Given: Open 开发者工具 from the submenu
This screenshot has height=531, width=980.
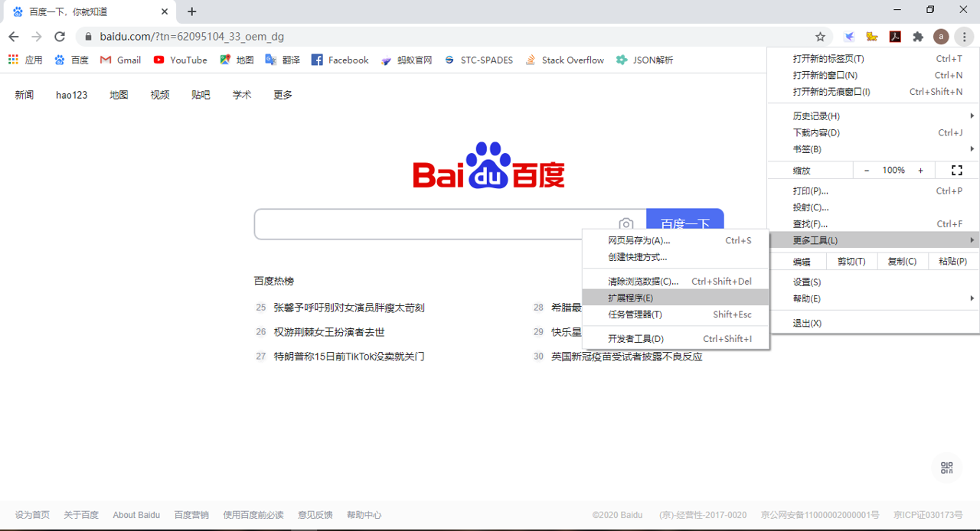Looking at the screenshot, I should point(676,339).
